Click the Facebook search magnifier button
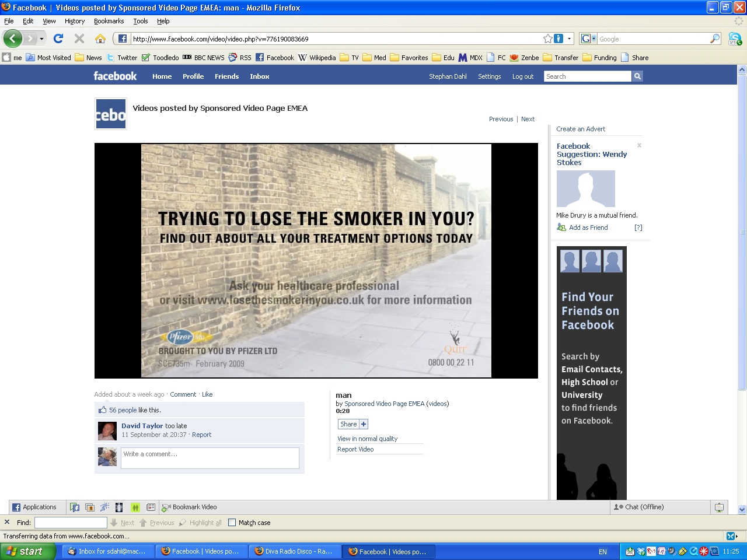The image size is (747, 560). (x=637, y=76)
